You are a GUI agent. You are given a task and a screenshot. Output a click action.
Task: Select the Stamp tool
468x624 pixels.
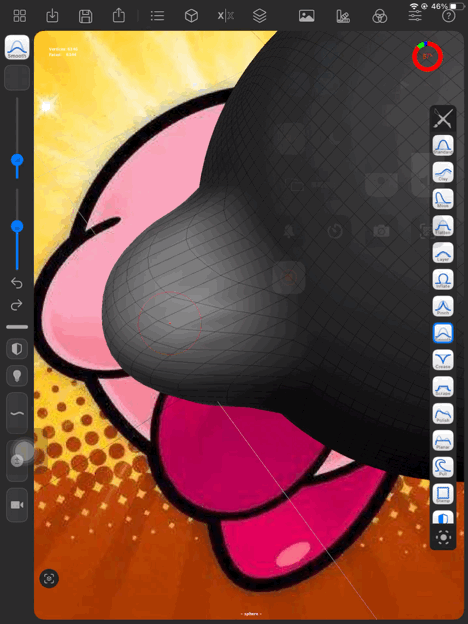[x=443, y=494]
